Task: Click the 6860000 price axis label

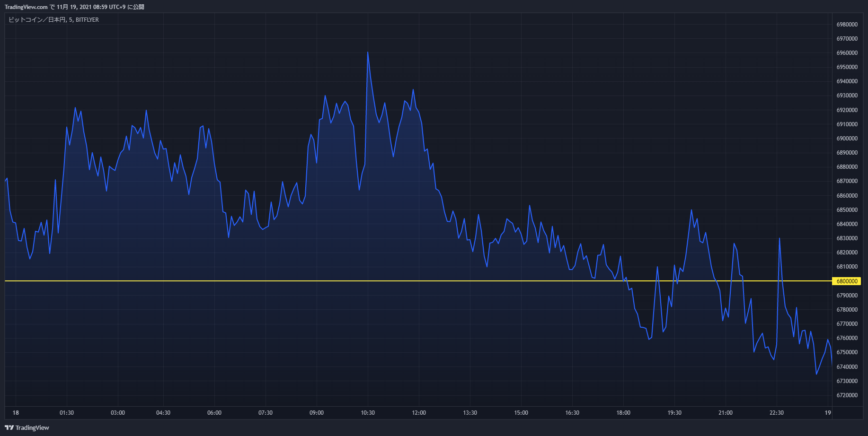Action: click(847, 196)
